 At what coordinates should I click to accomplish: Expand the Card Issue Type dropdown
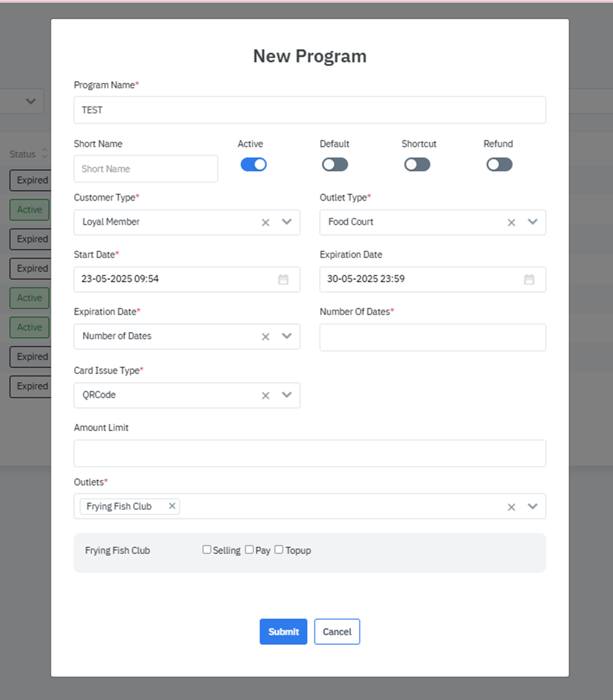point(287,395)
